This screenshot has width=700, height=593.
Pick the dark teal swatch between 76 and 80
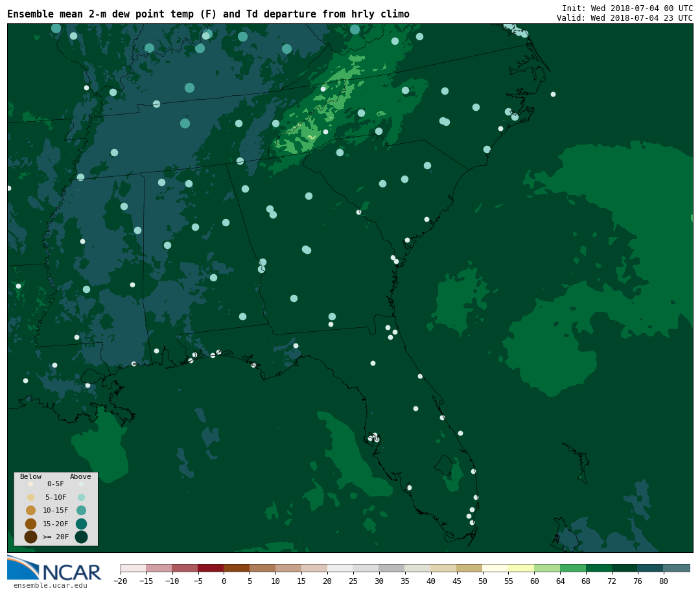(x=651, y=568)
